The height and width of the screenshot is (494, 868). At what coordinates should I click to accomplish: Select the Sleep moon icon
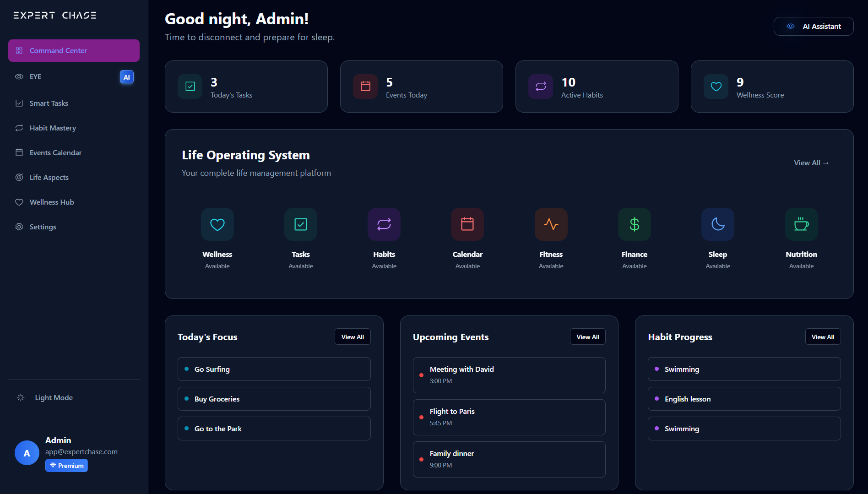click(x=717, y=224)
